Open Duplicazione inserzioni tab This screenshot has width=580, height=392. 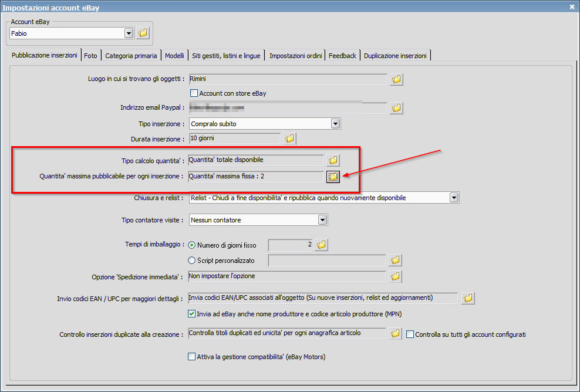click(x=395, y=56)
